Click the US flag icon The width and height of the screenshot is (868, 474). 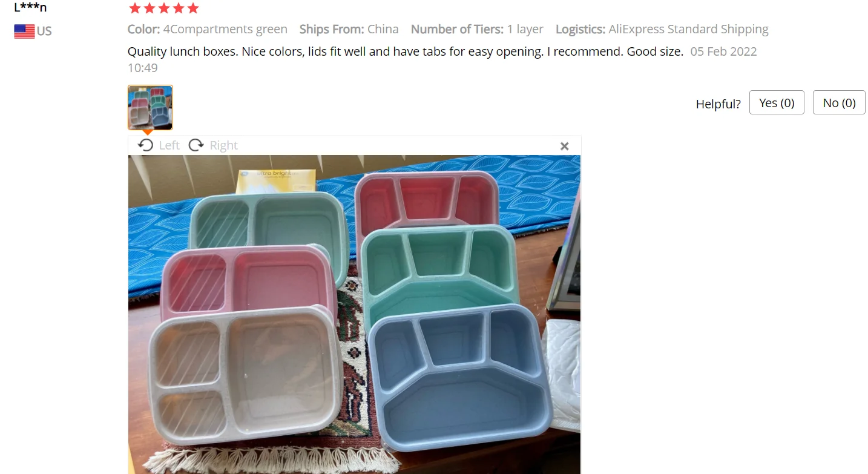(24, 31)
